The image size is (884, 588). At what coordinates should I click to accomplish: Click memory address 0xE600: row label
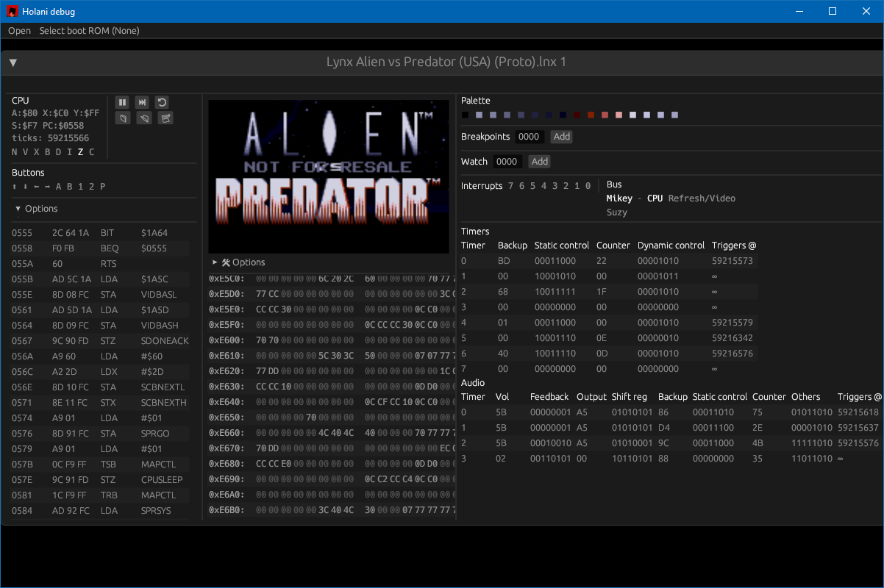click(228, 340)
